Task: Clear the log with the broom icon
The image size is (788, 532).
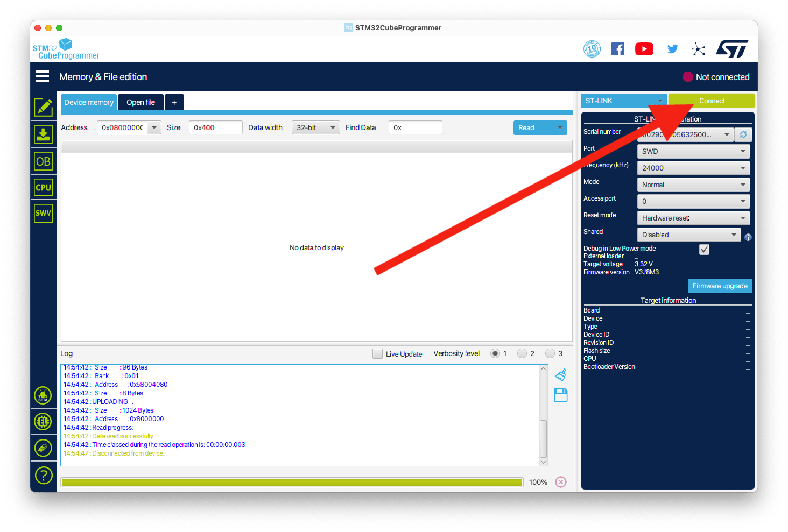Action: coord(561,374)
